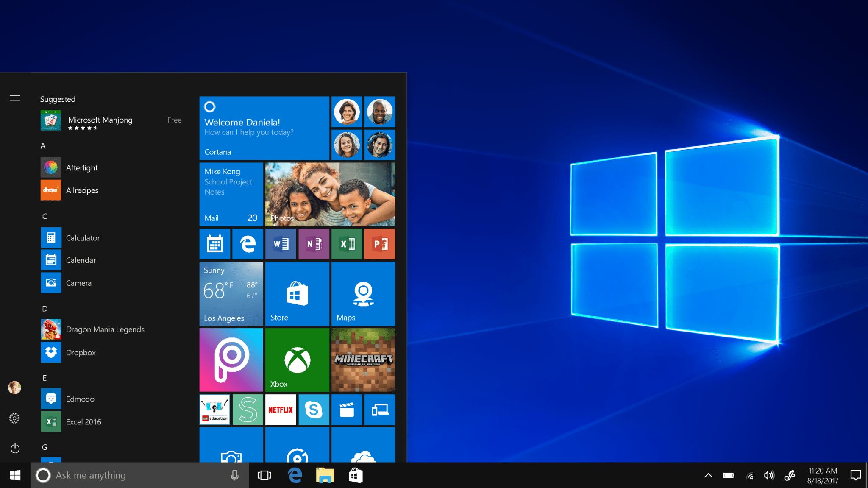This screenshot has width=868, height=488.
Task: Launch Minecraft from Start menu
Action: click(x=364, y=359)
